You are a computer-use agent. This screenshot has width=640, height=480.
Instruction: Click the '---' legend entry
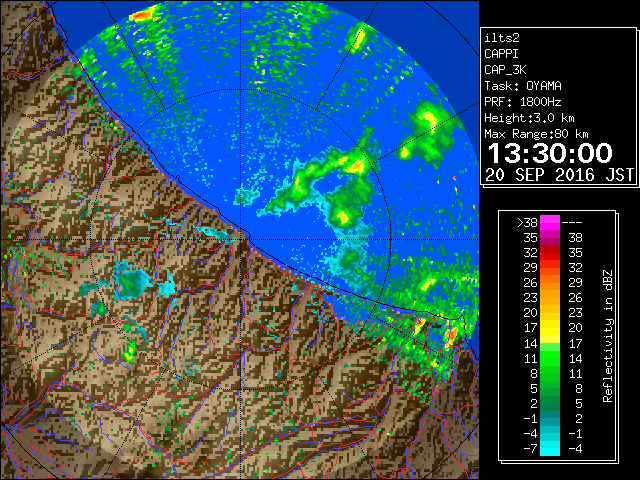point(572,222)
